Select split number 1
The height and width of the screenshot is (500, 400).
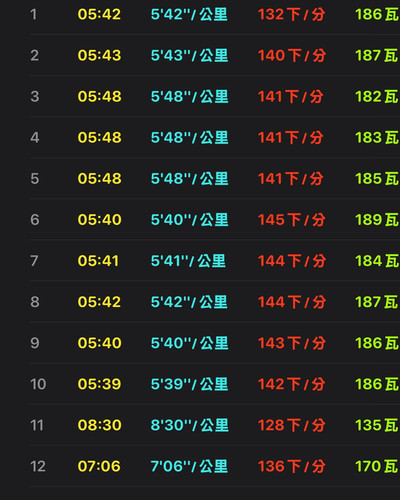click(x=34, y=14)
